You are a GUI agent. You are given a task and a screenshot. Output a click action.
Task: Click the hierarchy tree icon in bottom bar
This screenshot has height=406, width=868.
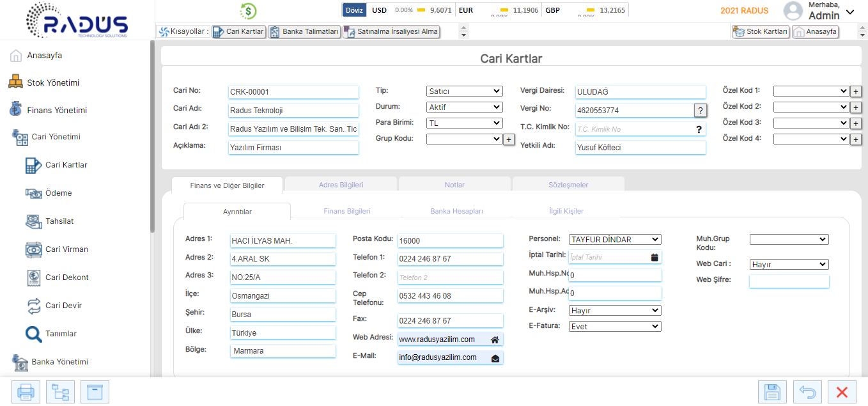(60, 392)
